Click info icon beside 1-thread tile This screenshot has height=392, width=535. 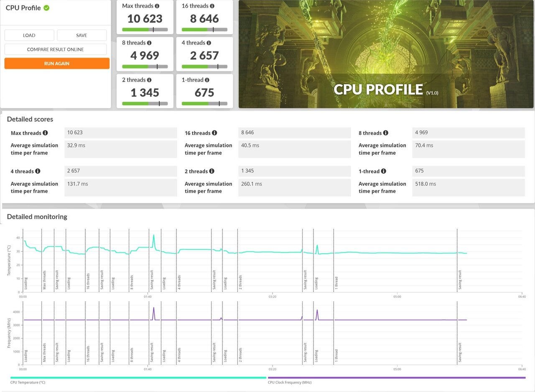[207, 80]
